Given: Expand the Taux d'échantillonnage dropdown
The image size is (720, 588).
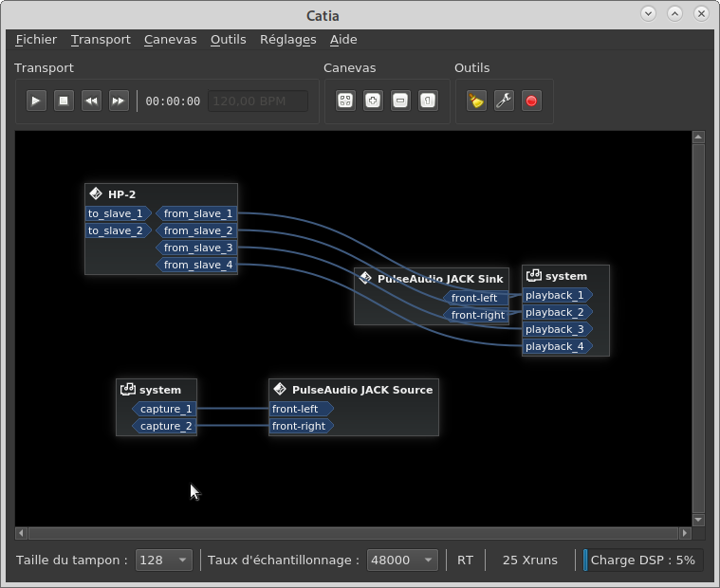Looking at the screenshot, I should [402, 560].
